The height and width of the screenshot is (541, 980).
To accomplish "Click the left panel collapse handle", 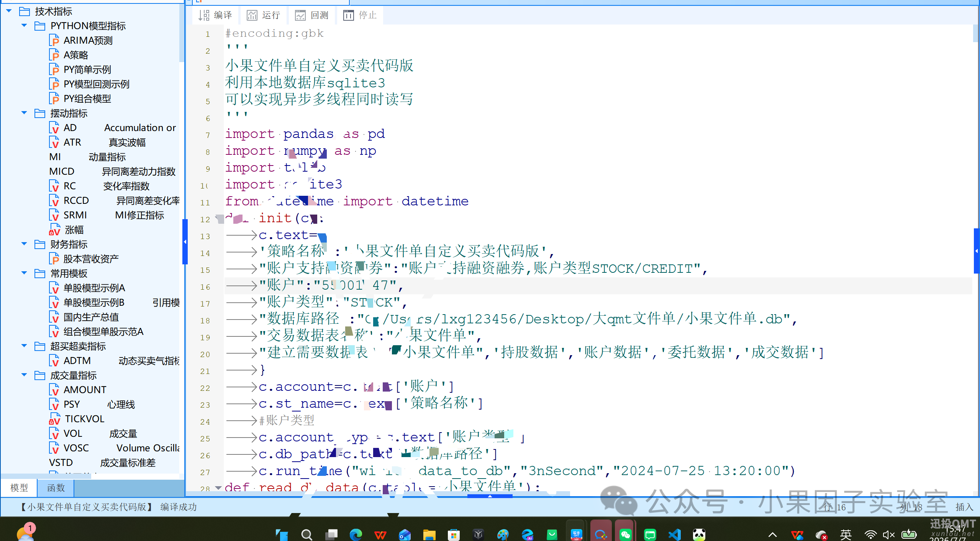I will coord(185,242).
